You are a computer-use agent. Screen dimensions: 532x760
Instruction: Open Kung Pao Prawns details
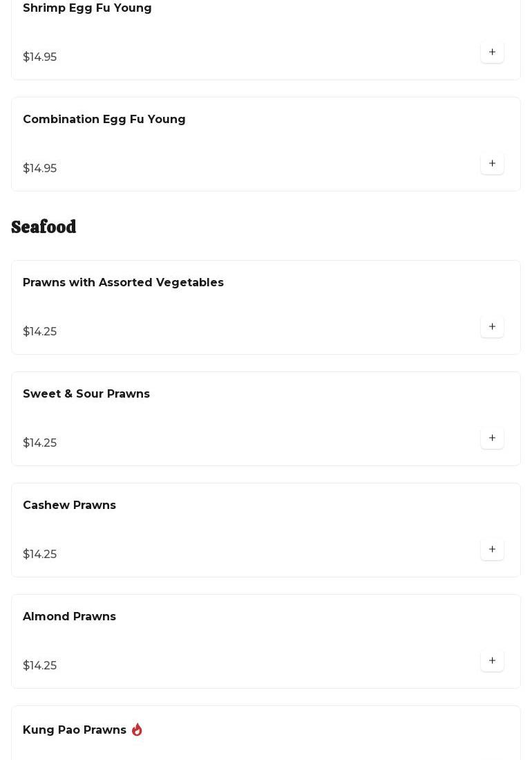pyautogui.click(x=75, y=730)
